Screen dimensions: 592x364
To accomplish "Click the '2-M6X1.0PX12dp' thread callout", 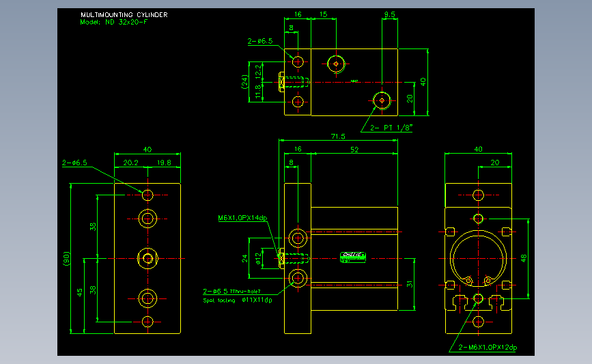I will (x=488, y=348).
